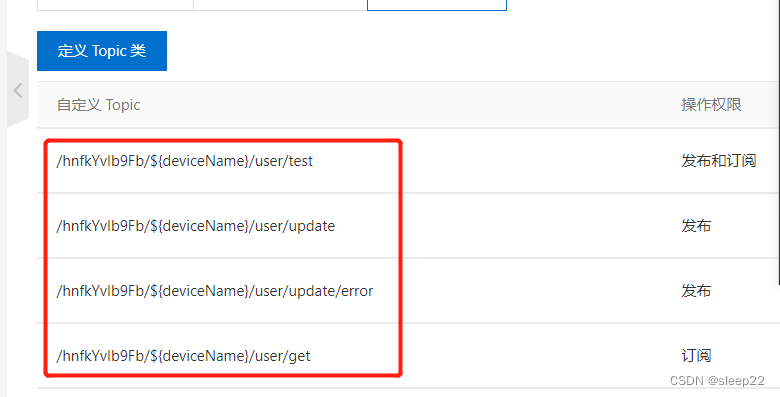
Task: Select the /user/update/error topic path
Action: 214,291
